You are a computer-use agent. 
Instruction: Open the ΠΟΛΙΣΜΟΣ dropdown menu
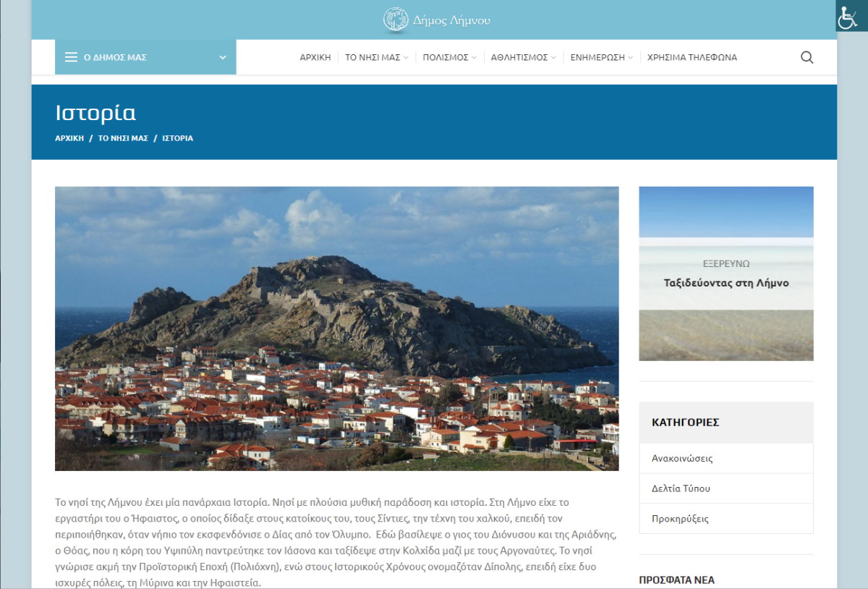coord(449,57)
